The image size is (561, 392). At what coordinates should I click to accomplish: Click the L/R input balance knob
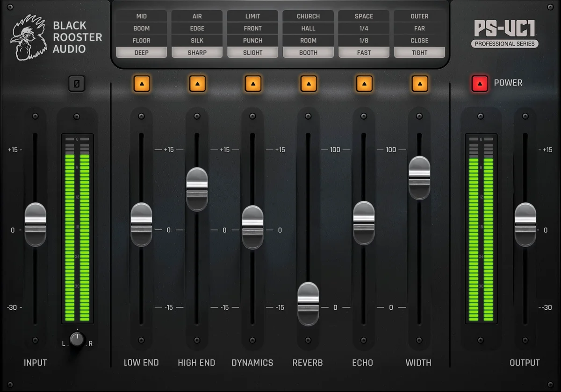78,339
